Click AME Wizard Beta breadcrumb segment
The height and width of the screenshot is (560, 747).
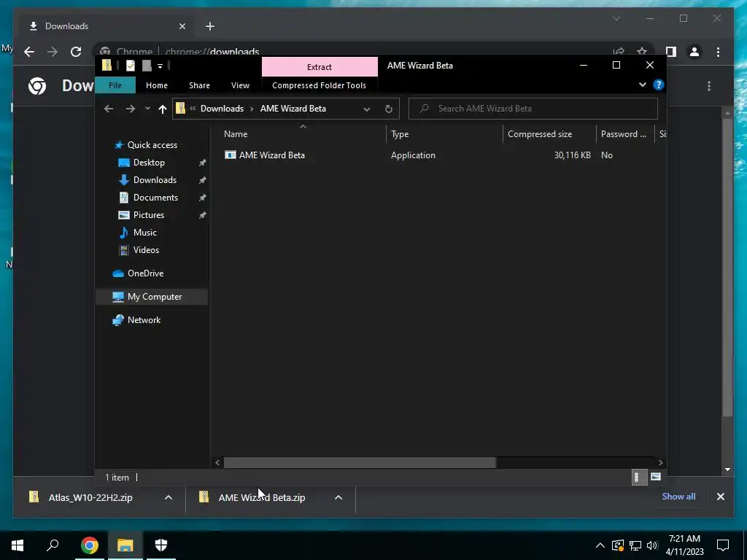click(x=293, y=109)
